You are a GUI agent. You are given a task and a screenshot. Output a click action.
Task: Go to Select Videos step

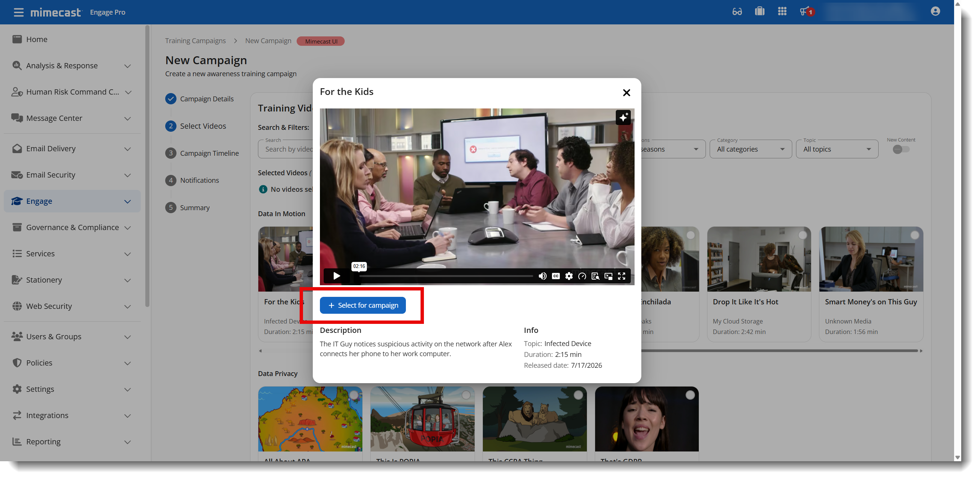tap(196, 126)
